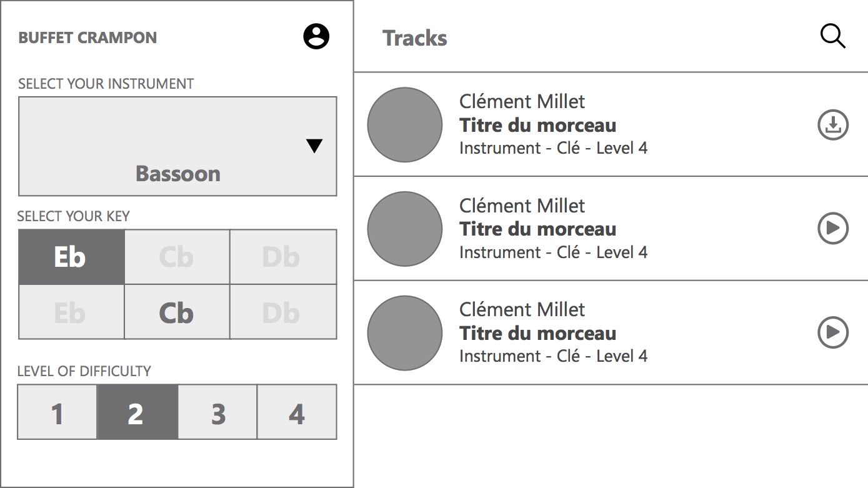Click the search magnifier icon
This screenshot has width=868, height=488.
[832, 37]
